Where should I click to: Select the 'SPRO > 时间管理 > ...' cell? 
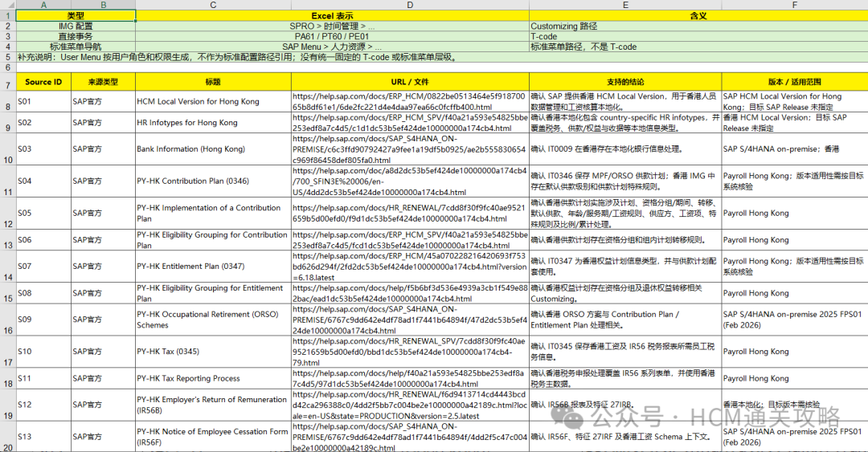[332, 26]
